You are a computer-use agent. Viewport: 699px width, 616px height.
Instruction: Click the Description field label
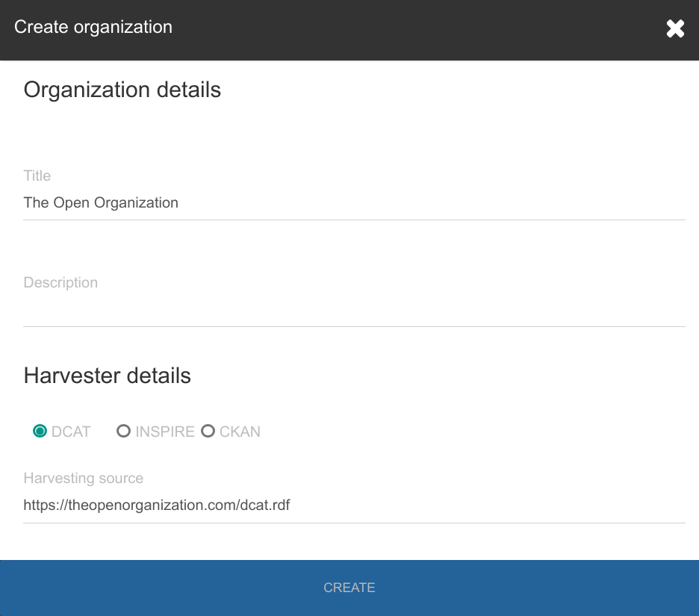coord(60,282)
